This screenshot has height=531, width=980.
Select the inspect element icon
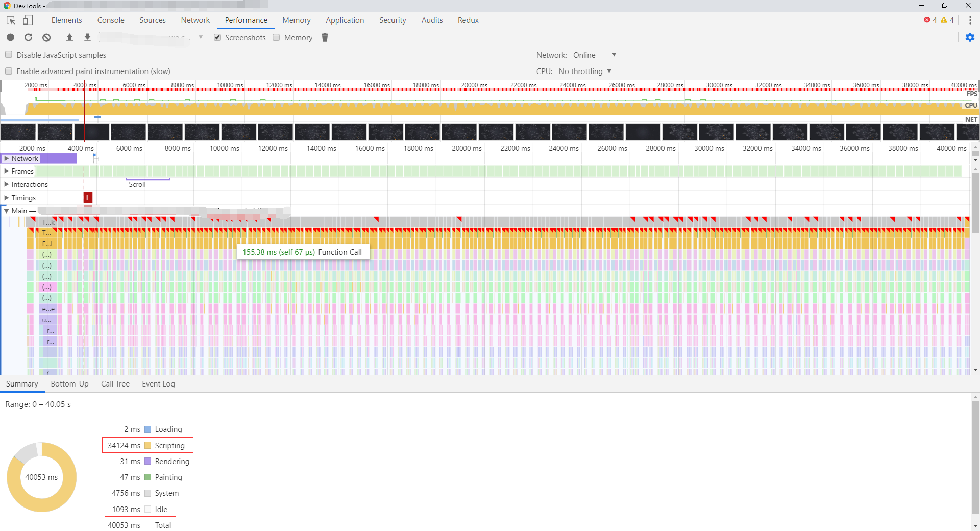[x=11, y=20]
